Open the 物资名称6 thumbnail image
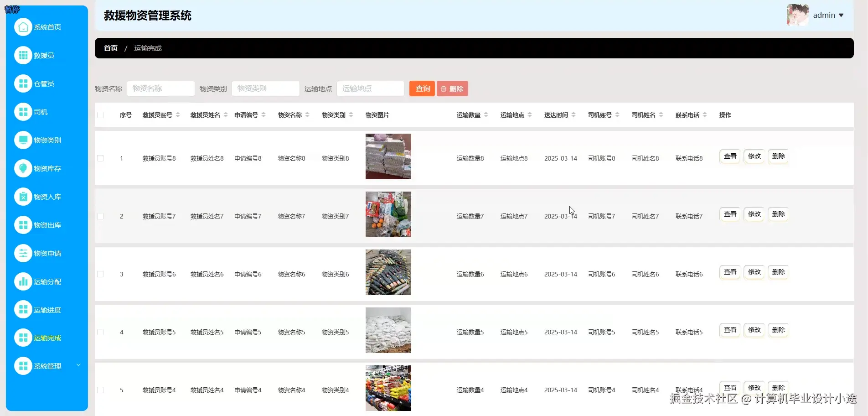The width and height of the screenshot is (868, 416). click(388, 272)
